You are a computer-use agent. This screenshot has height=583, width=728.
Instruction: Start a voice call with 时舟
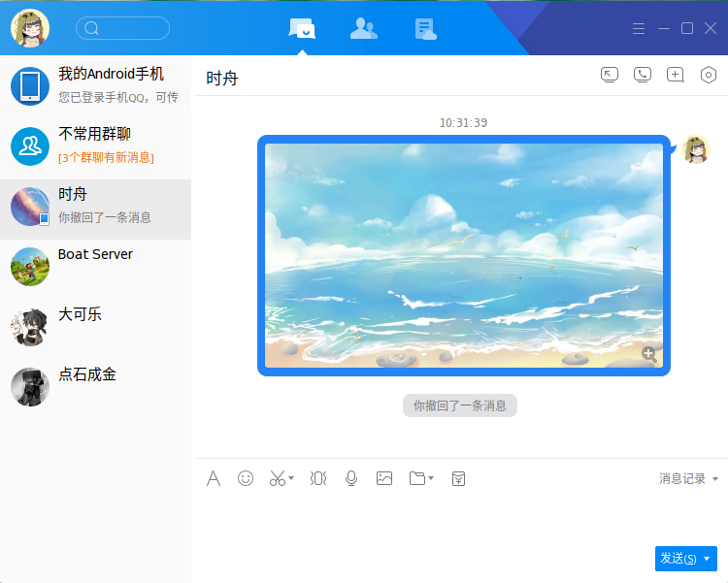coord(642,75)
